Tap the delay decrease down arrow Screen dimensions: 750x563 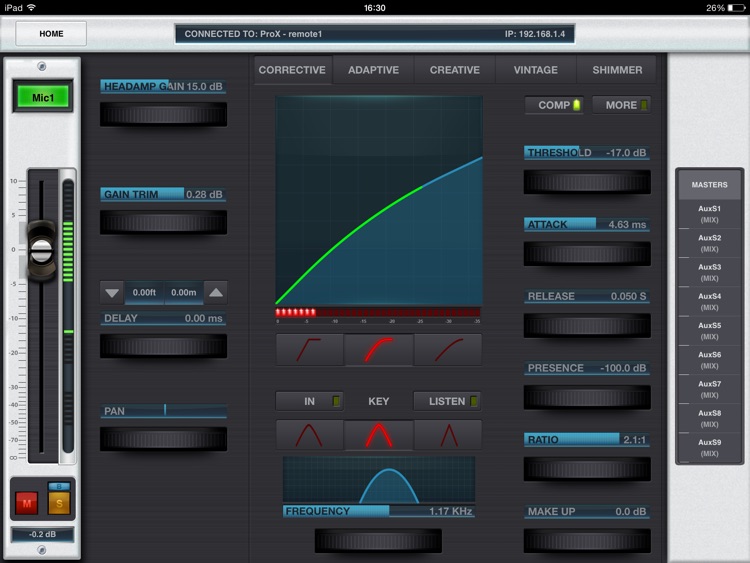[112, 293]
